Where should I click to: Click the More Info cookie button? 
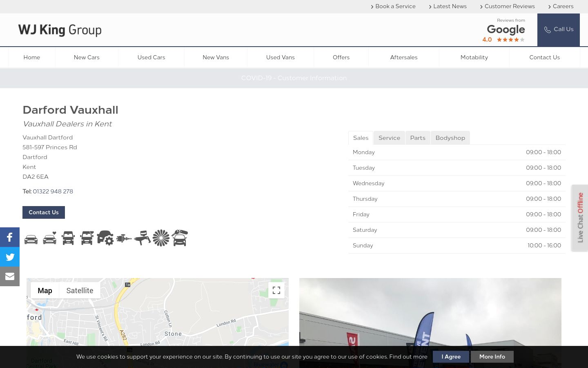pyautogui.click(x=492, y=357)
